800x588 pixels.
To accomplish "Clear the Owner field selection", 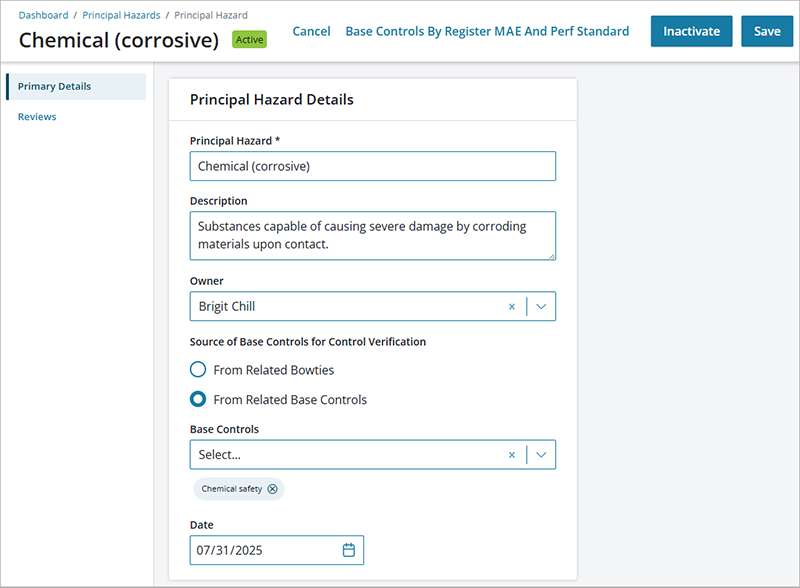I will (x=512, y=306).
